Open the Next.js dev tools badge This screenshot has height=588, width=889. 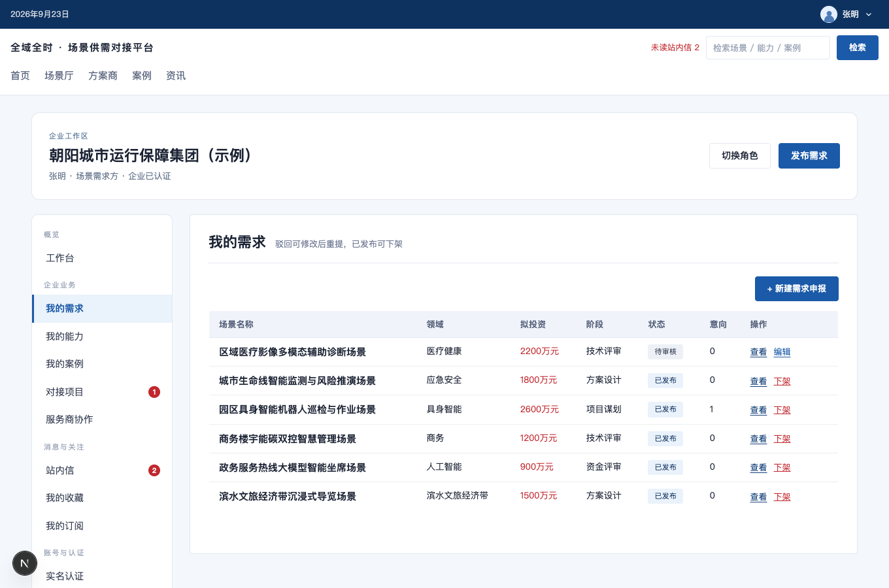coord(25,563)
